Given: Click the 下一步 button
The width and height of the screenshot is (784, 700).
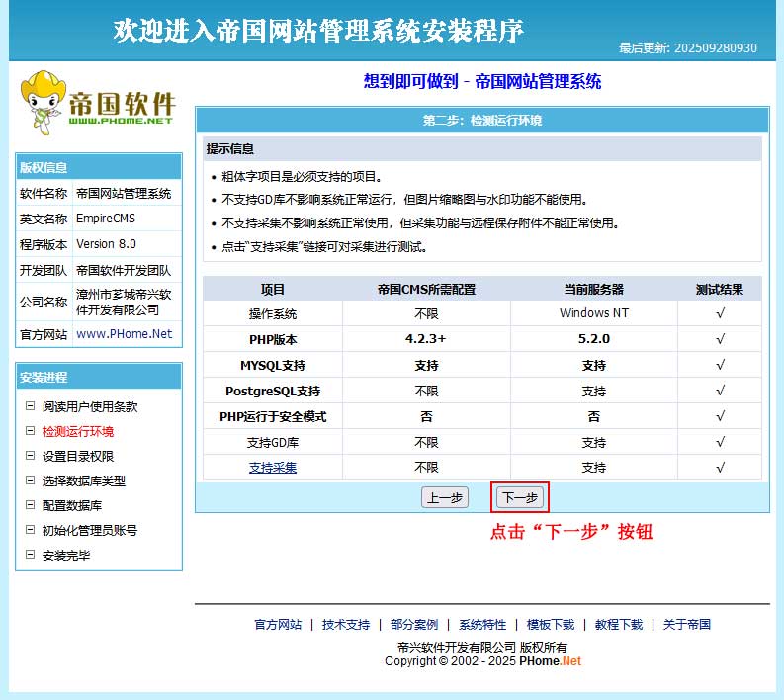Looking at the screenshot, I should [x=519, y=498].
